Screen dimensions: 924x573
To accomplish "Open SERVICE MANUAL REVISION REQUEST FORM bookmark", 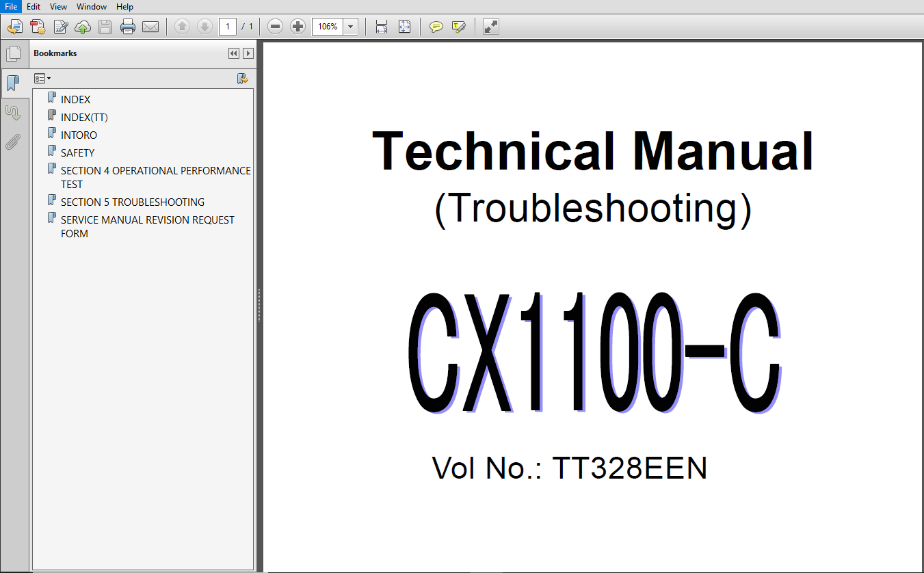I will click(x=148, y=226).
